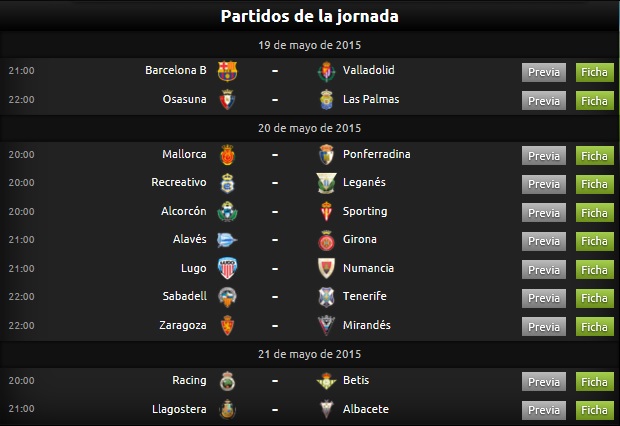Open Ficha for Alcorcón vs Sporting

click(x=594, y=213)
